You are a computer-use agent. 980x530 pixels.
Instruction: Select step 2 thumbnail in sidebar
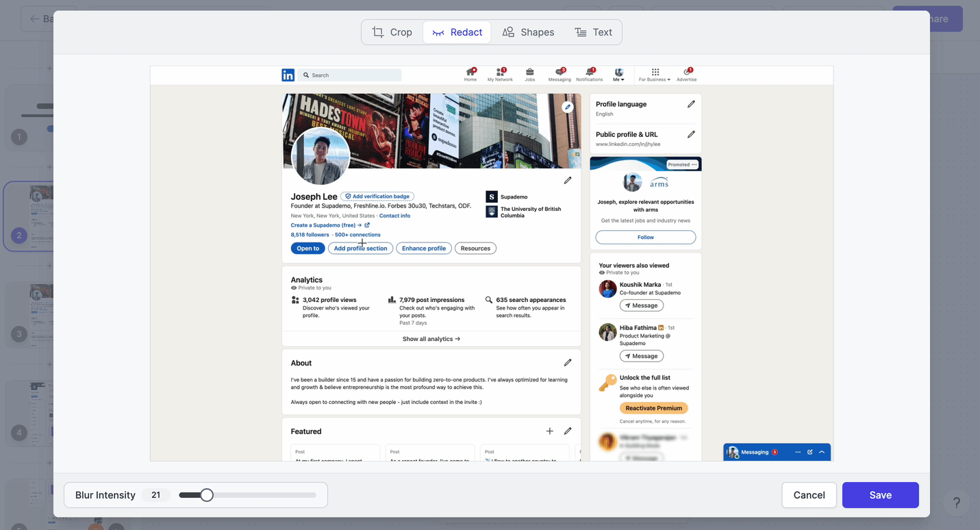tap(28, 216)
